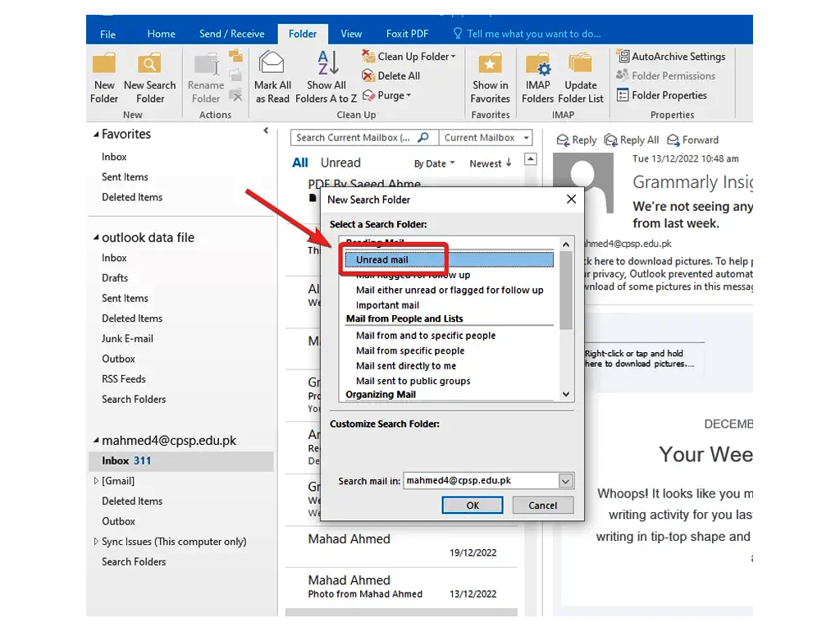840x632 pixels.
Task: Open IMAP Folders settings
Action: coord(537,74)
